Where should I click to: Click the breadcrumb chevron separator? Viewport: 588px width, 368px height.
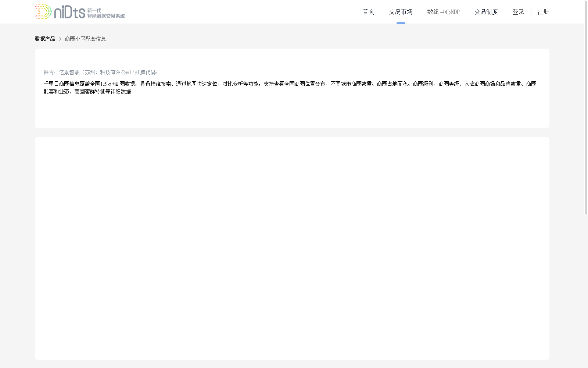coord(60,39)
